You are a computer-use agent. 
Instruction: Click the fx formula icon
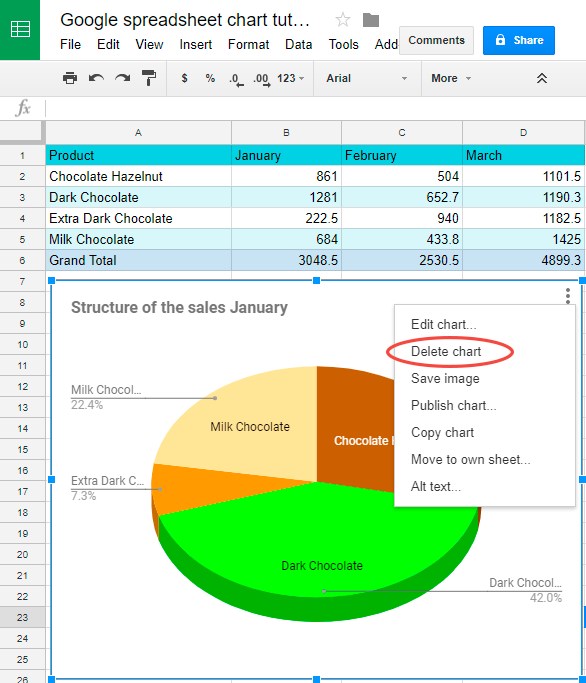click(x=23, y=108)
